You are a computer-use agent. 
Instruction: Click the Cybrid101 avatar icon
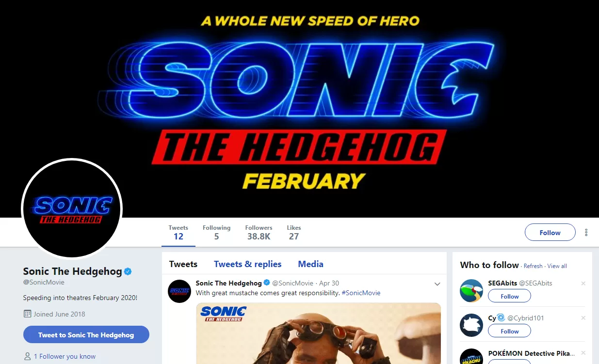[x=471, y=325]
